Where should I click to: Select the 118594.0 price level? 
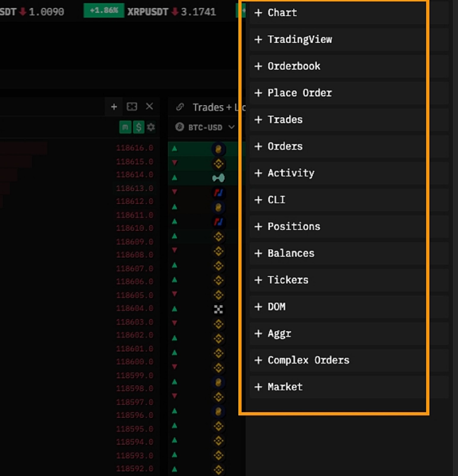[x=135, y=442]
